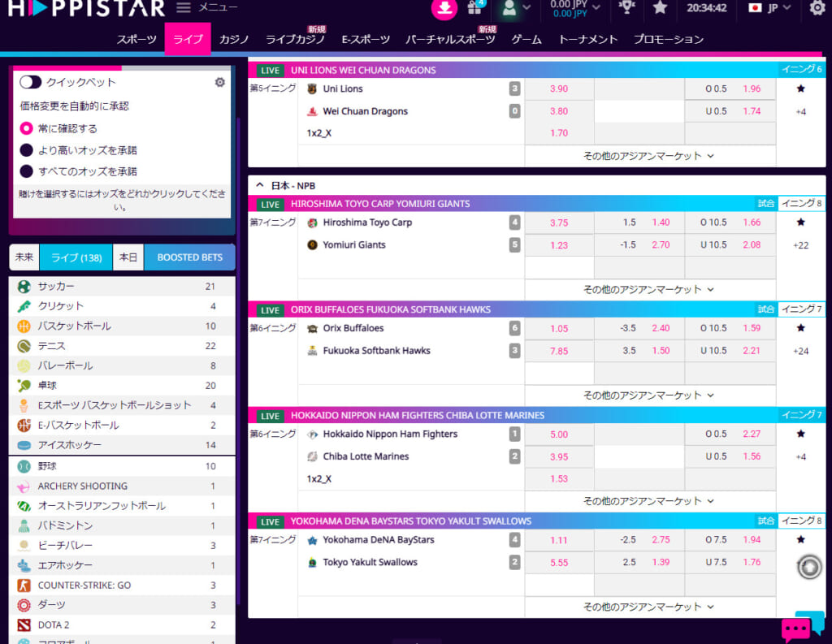Switch to the 未来 filter tab
This screenshot has width=832, height=644.
[24, 257]
